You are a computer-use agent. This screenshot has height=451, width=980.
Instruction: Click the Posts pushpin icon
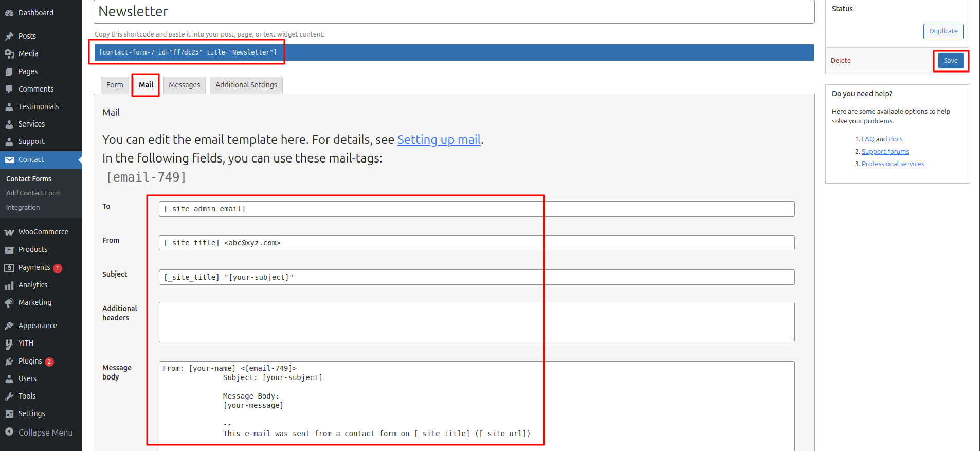point(9,36)
